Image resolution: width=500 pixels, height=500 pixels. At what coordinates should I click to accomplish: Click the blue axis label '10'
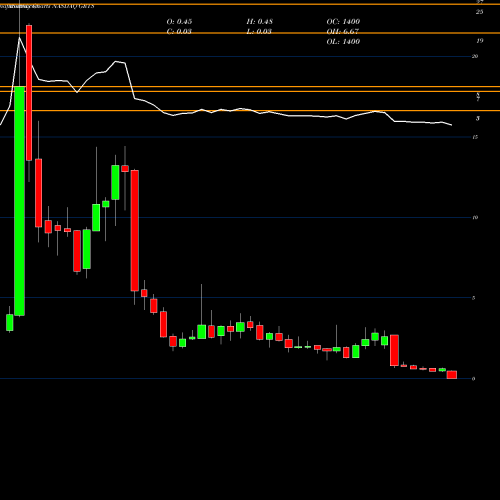coord(475,218)
